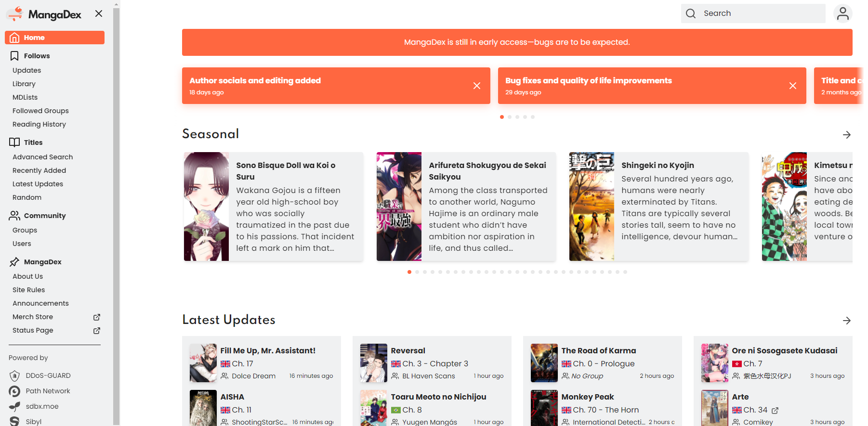Viewport: 868px width, 426px height.
Task: Click the Path Network logo icon
Action: (x=15, y=391)
